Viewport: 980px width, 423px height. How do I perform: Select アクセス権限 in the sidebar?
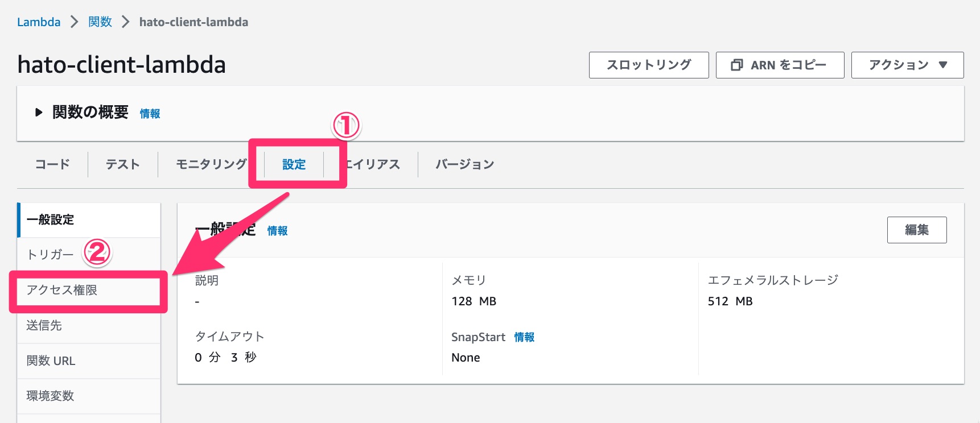click(x=60, y=291)
